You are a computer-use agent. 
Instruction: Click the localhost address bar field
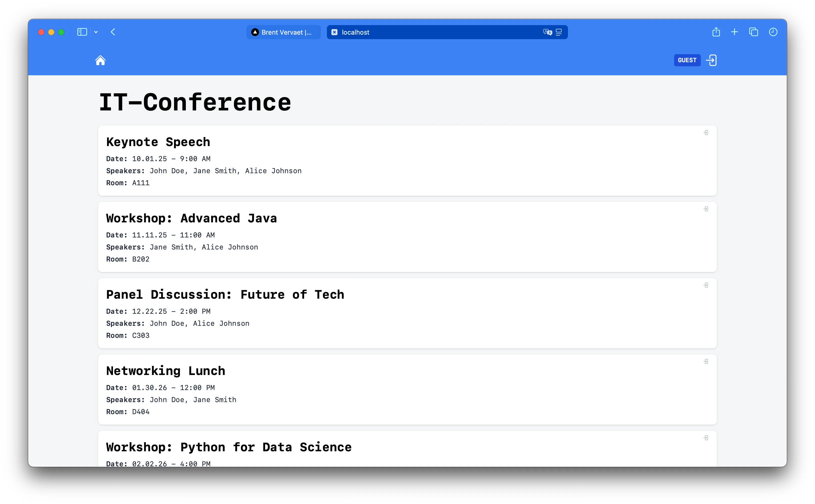click(x=433, y=32)
